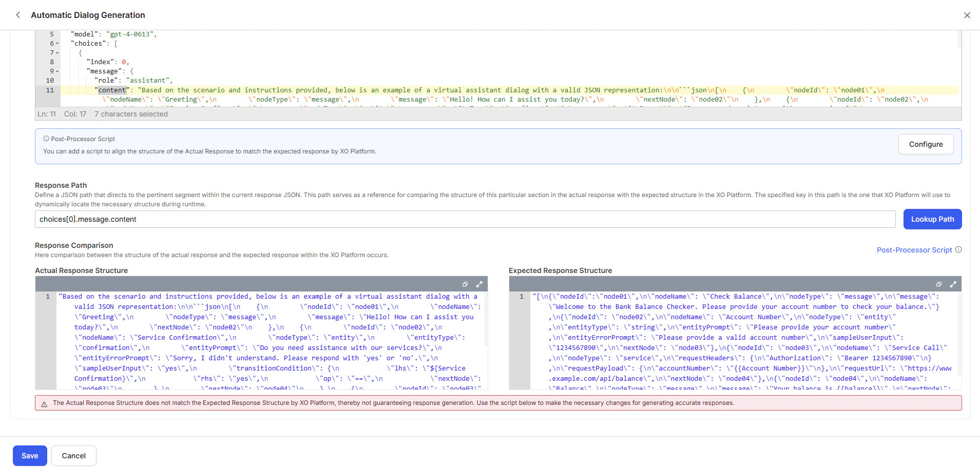Click the JSON response editor vertical scrollbar
The image size is (980, 467).
[959, 38]
